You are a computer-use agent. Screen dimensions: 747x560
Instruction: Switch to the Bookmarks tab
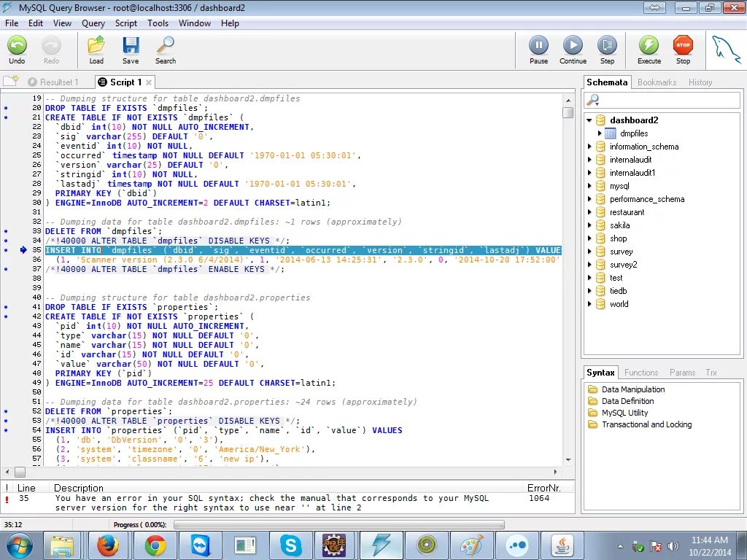click(x=657, y=82)
